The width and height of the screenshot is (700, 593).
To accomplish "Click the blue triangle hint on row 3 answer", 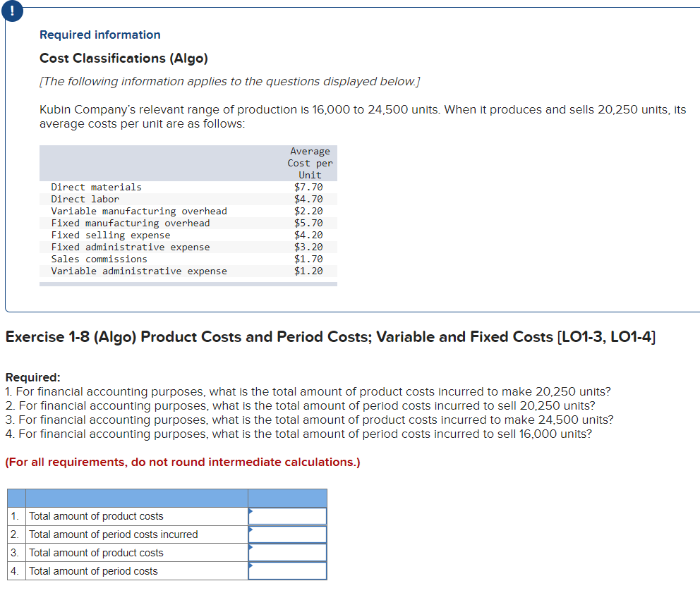I will (x=251, y=549).
